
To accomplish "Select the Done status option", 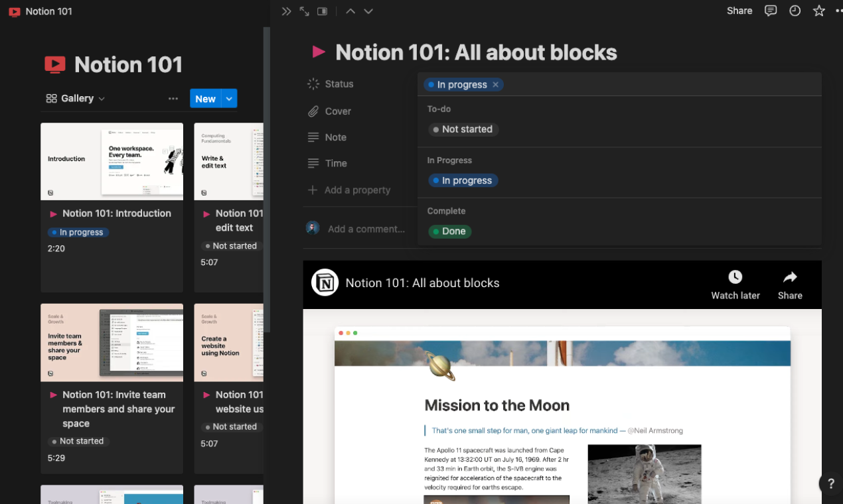I will coord(449,231).
